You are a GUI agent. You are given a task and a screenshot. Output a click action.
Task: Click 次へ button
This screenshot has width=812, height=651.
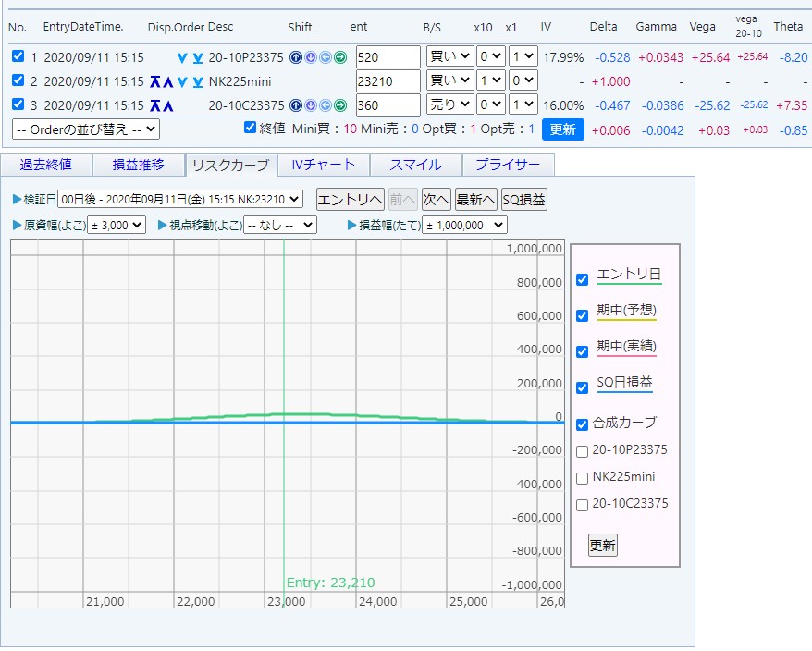[x=436, y=200]
